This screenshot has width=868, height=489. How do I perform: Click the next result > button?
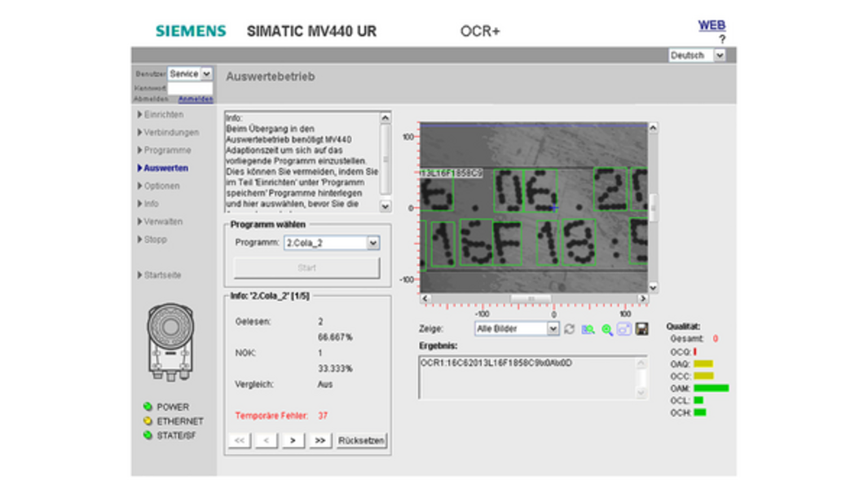point(293,440)
